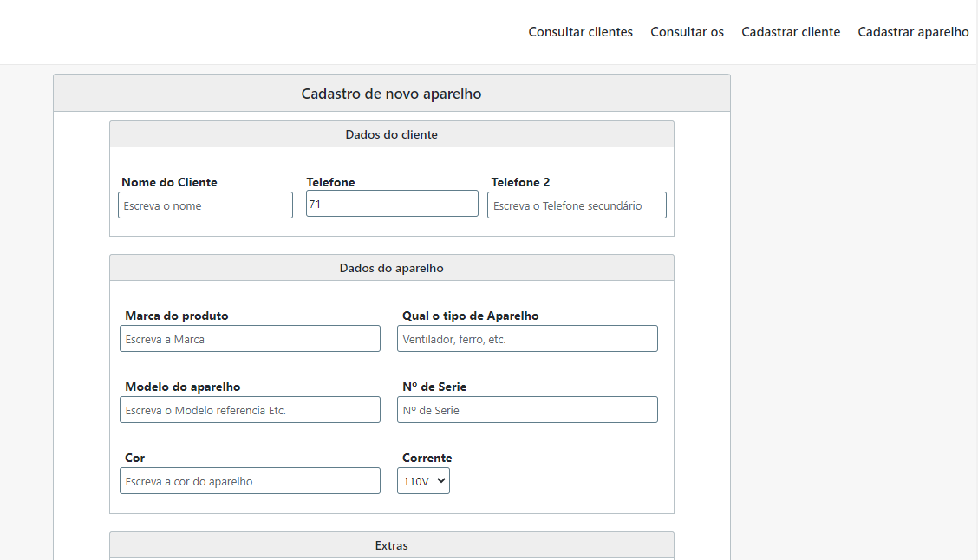Click the Corrente label text

(427, 458)
